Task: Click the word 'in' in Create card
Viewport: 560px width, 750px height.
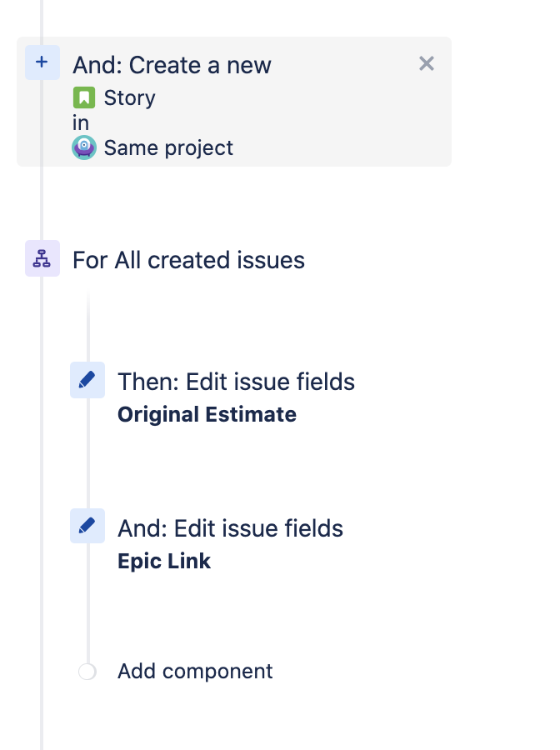Action: point(81,123)
